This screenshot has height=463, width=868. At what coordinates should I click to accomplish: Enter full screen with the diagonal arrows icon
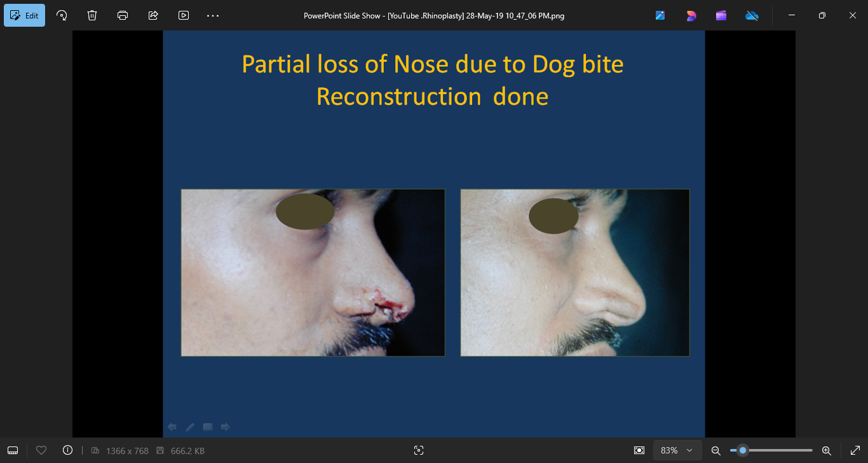coord(855,450)
